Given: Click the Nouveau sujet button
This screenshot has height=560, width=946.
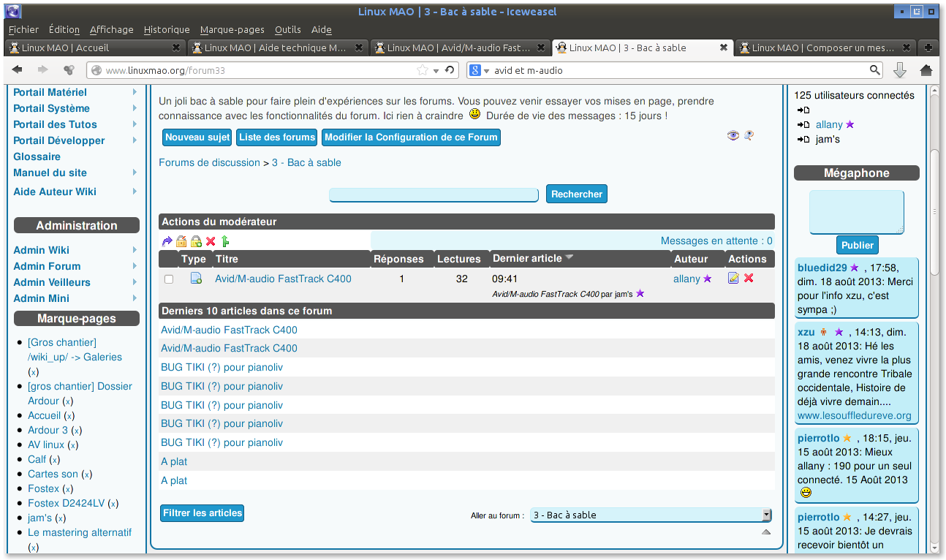Looking at the screenshot, I should point(197,137).
